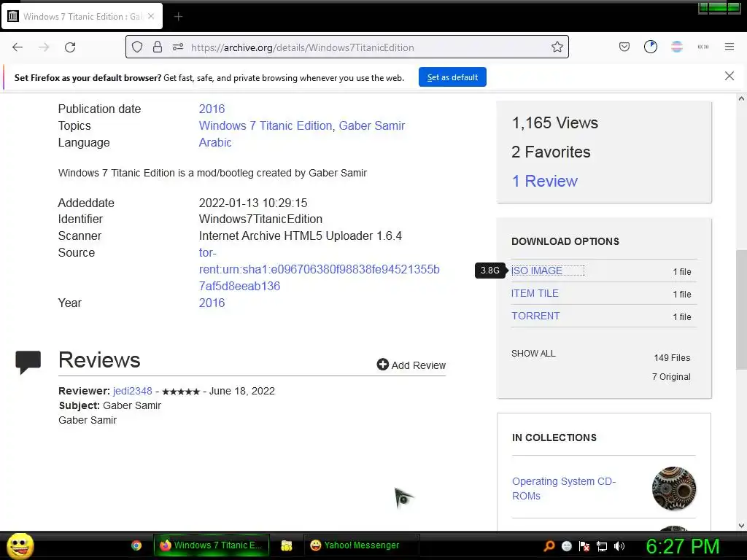Open the network tray icon
This screenshot has width=747, height=560.
click(602, 546)
